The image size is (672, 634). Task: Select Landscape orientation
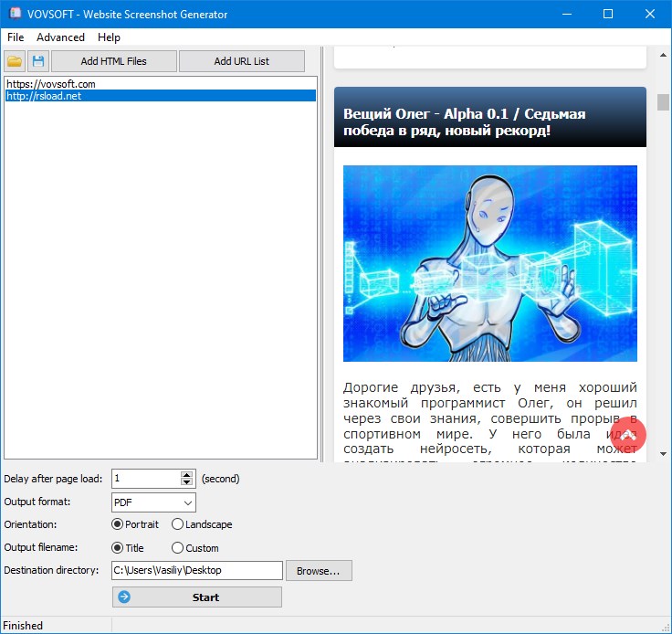tap(202, 524)
